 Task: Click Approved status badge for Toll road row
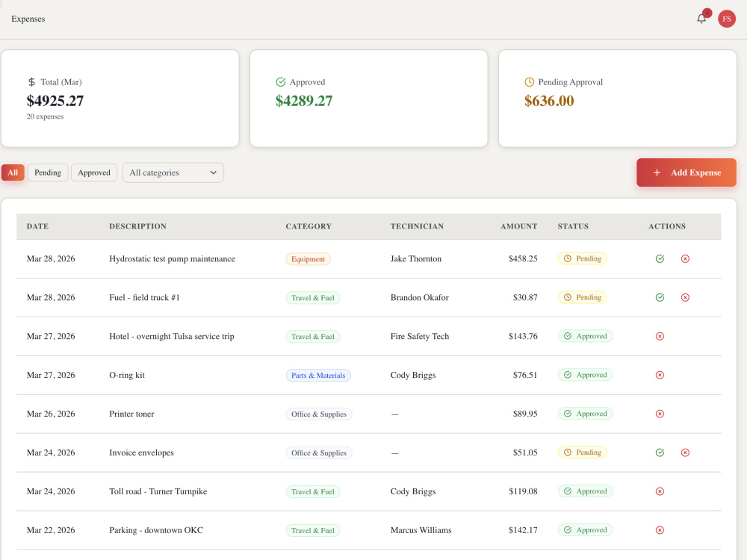585,491
